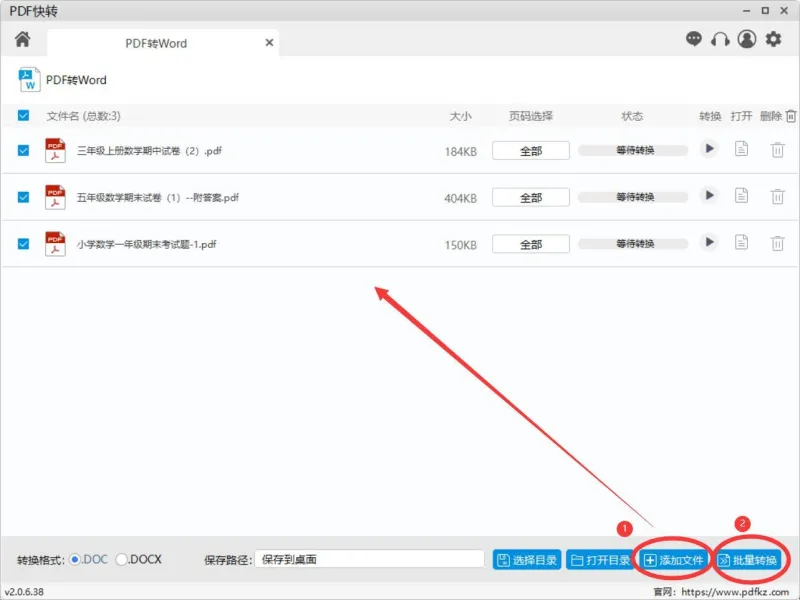Delete the 三年级上册数学期中试卷 row

778,150
